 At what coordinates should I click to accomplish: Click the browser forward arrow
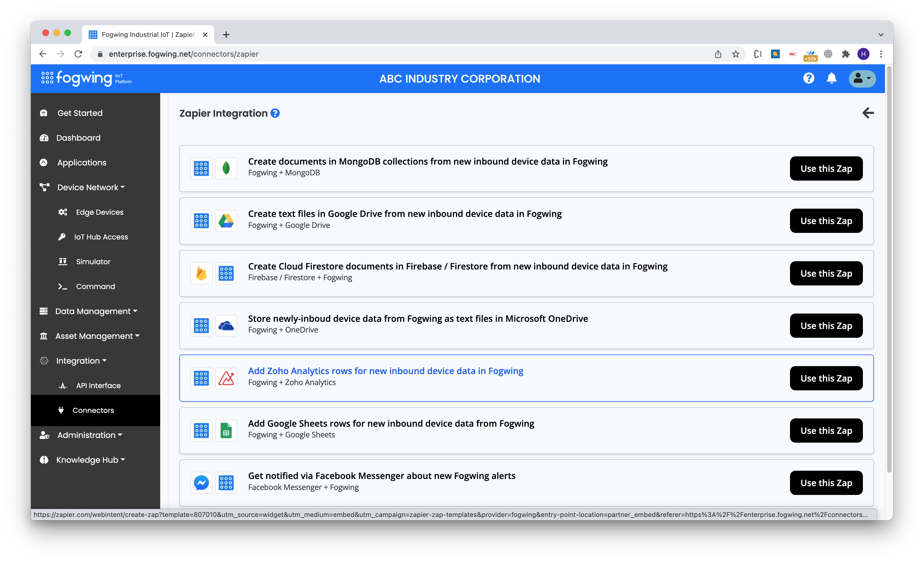click(x=60, y=54)
